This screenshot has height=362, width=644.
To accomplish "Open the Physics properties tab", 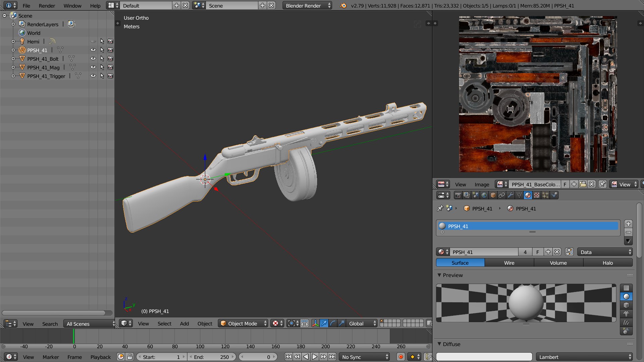I will tap(554, 195).
